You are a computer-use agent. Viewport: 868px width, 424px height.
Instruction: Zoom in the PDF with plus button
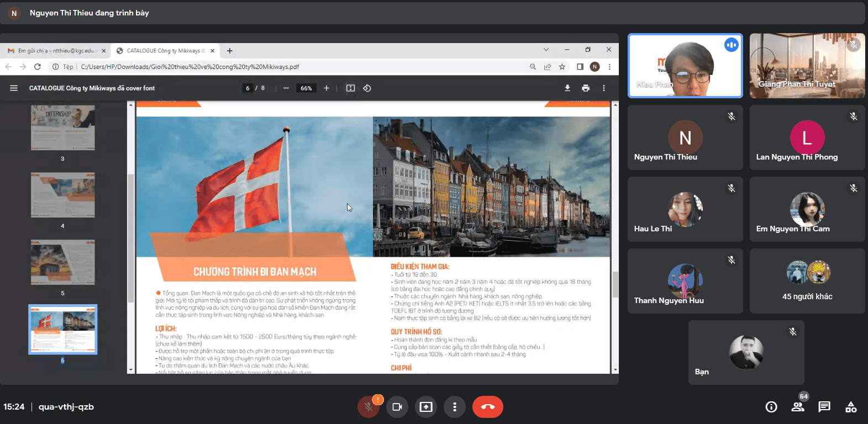327,88
